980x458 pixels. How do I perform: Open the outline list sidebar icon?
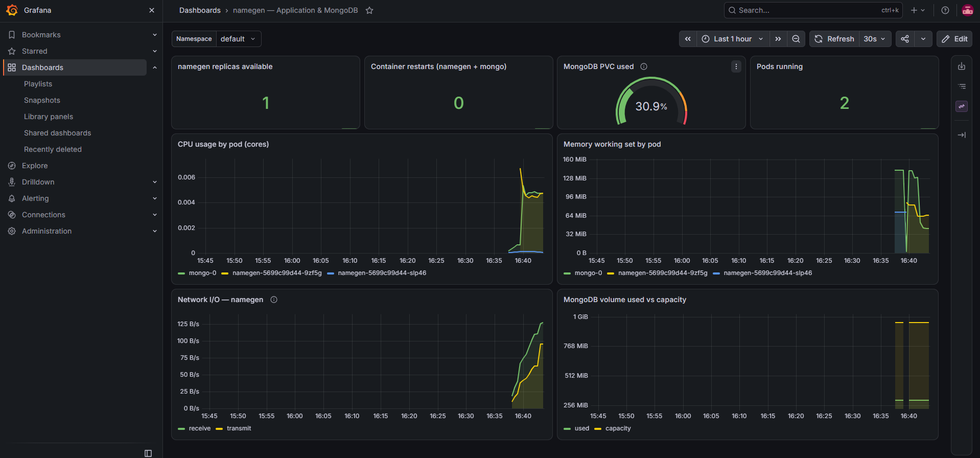962,86
